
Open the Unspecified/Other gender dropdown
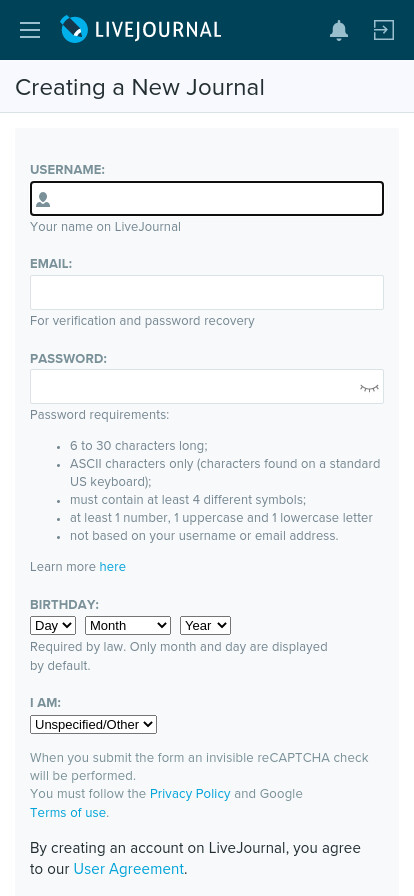pyautogui.click(x=93, y=725)
